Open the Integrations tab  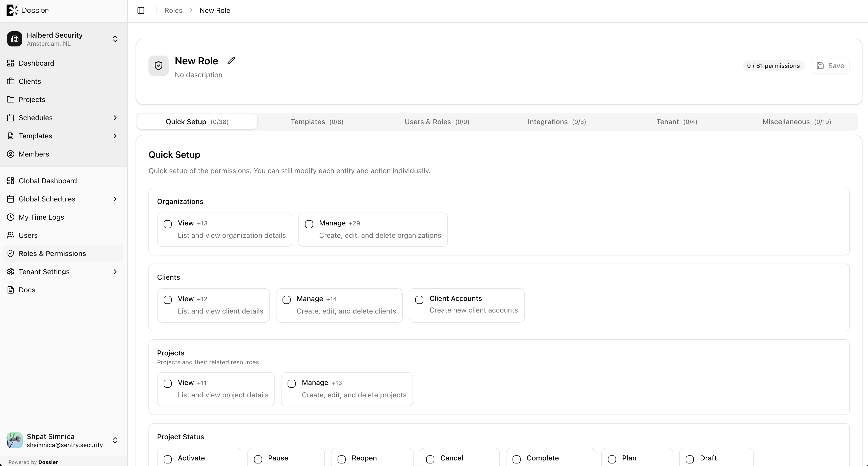pos(557,122)
